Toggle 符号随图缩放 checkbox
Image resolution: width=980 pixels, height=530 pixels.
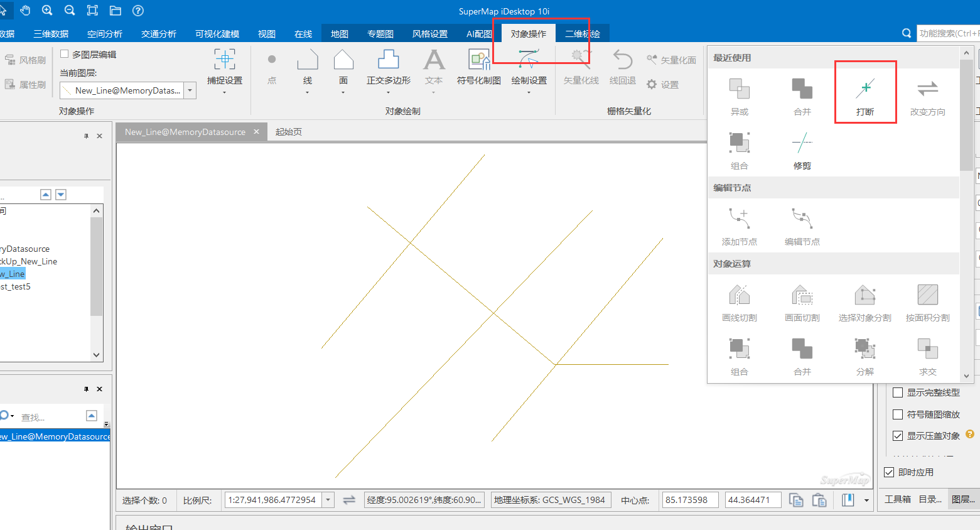898,414
